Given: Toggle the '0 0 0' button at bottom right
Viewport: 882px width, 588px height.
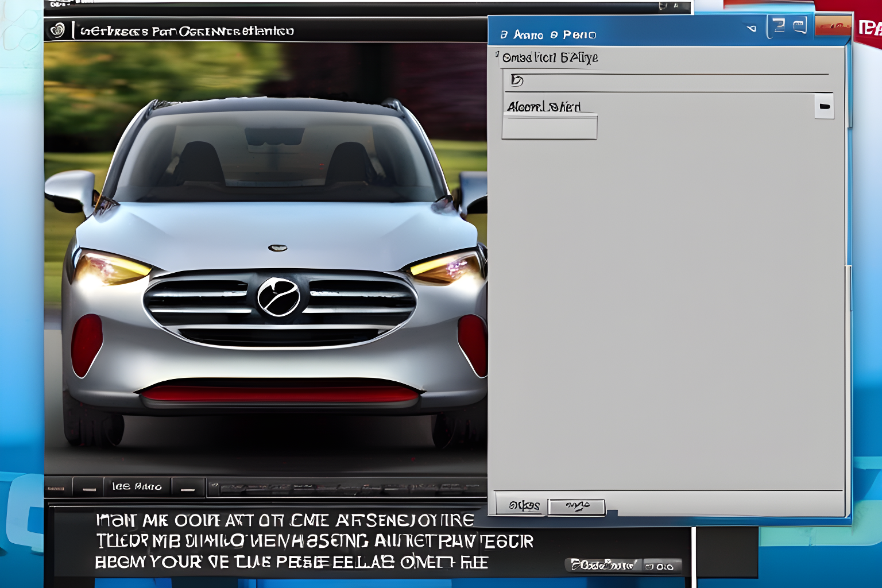Looking at the screenshot, I should pos(661,566).
